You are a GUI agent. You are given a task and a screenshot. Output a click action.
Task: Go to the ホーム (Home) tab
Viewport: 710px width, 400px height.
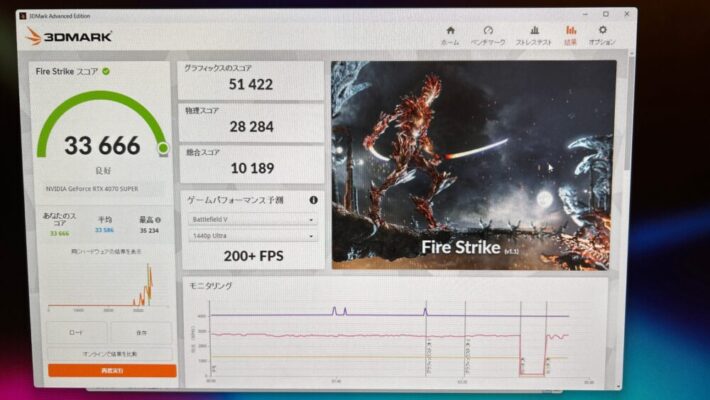coord(450,36)
